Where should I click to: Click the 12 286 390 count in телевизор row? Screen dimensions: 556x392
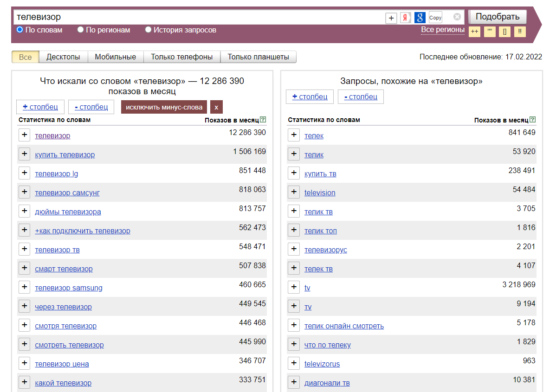[x=247, y=132]
